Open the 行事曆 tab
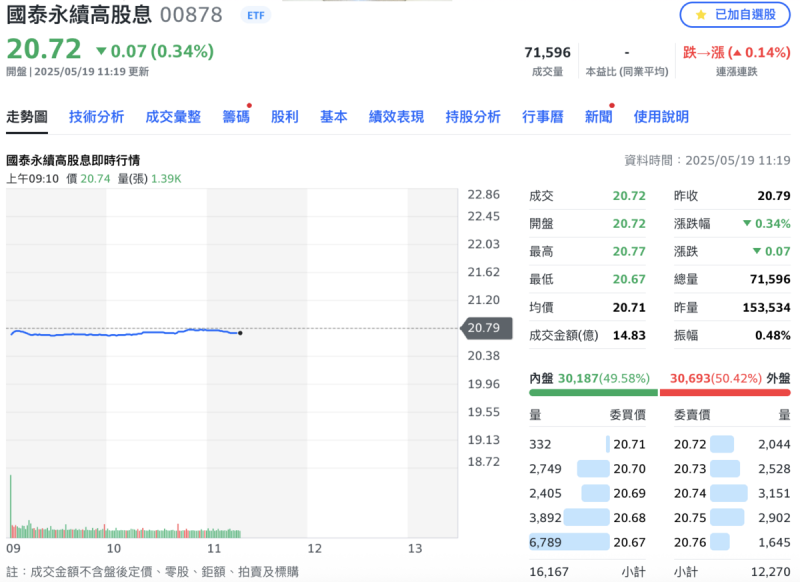800x582 pixels. pos(543,117)
